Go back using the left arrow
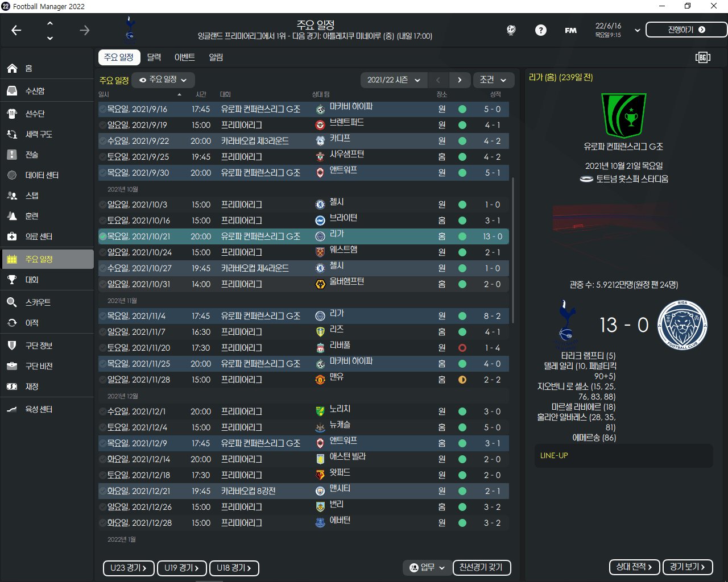 [x=16, y=30]
